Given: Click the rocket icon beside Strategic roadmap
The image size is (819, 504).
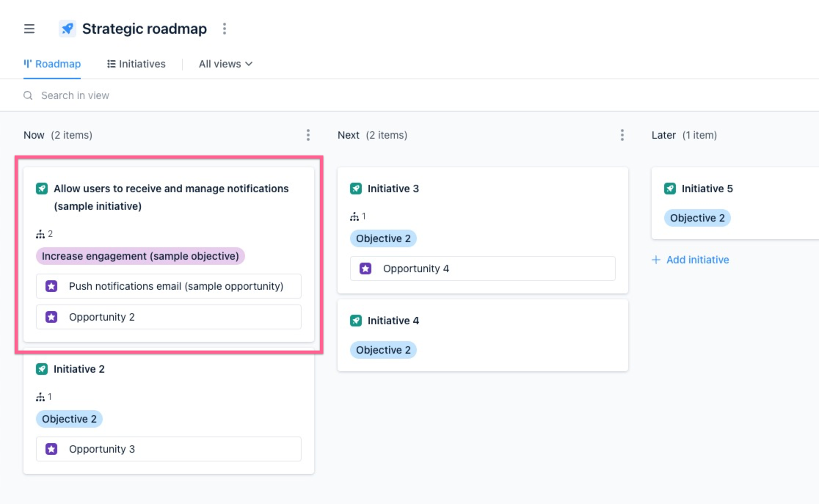Looking at the screenshot, I should click(67, 29).
